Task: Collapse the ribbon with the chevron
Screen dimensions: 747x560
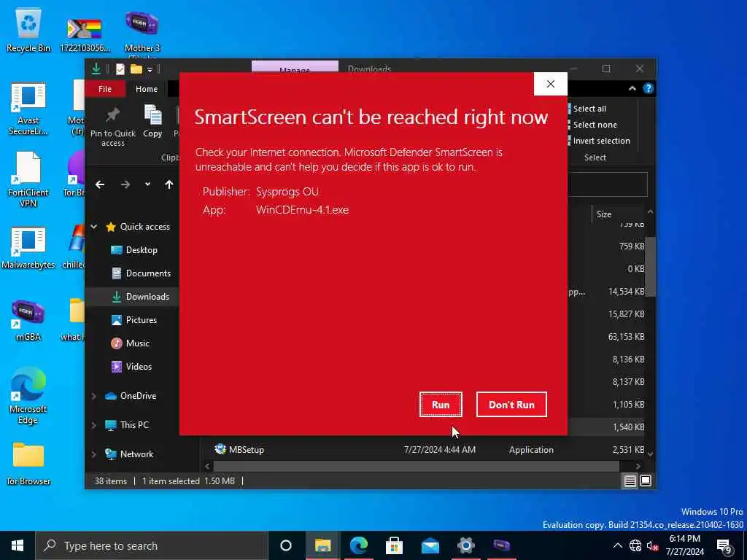Action: point(632,88)
